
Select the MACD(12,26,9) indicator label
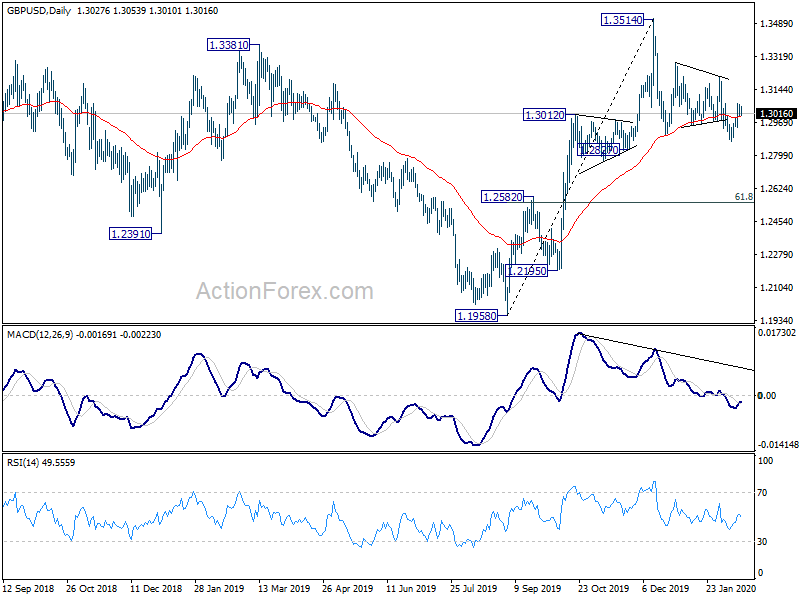40,335
